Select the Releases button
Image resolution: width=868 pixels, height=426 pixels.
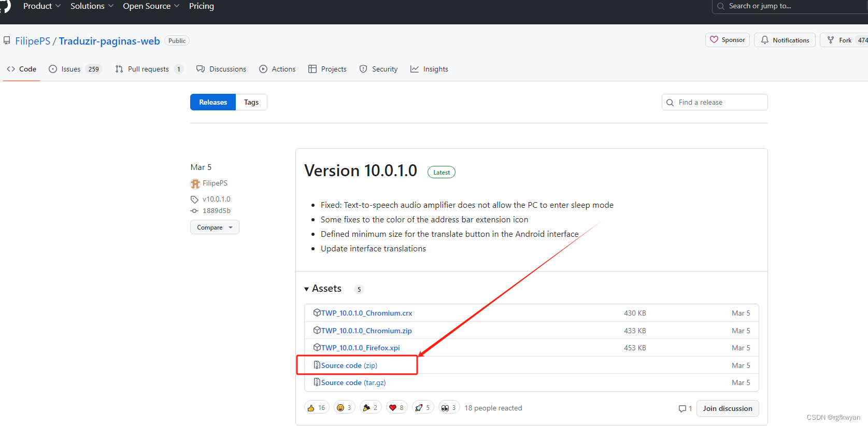pyautogui.click(x=213, y=102)
